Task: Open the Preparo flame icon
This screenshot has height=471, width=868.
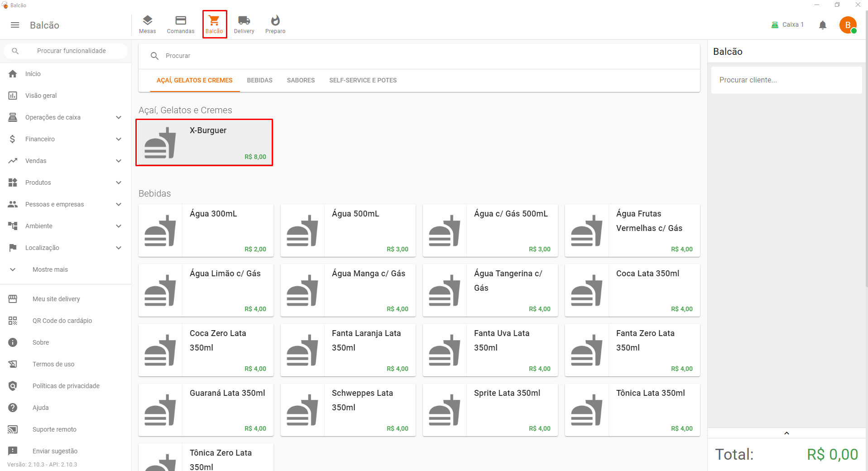Action: click(275, 20)
